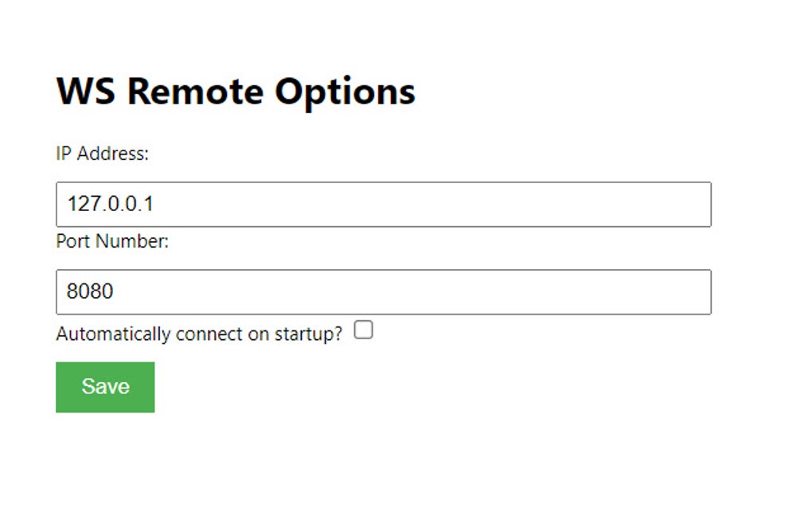Click the "IP Address:" label

(x=102, y=154)
